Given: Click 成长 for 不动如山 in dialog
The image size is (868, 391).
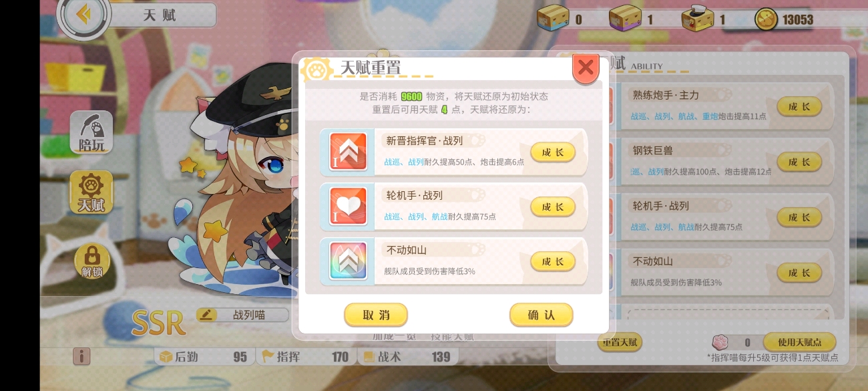Looking at the screenshot, I should coord(553,261).
